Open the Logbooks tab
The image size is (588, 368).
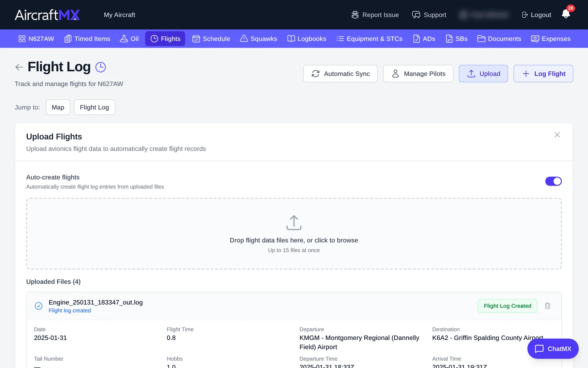[307, 39]
